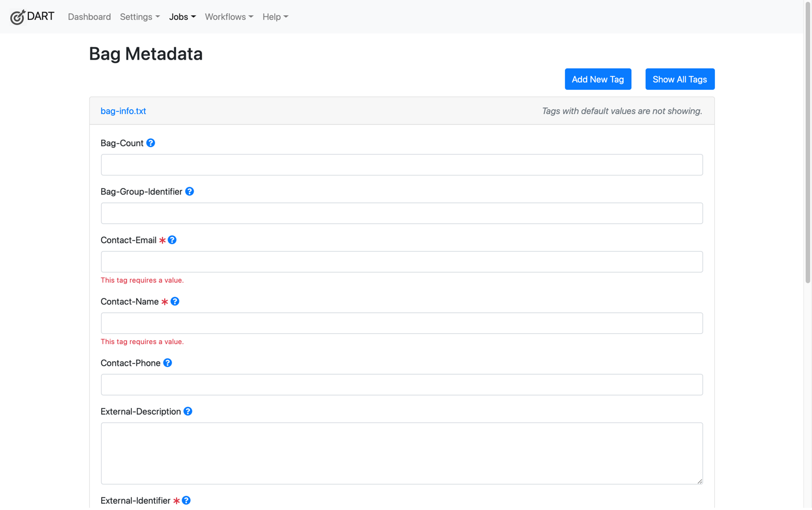Click the External-Description text area

402,453
